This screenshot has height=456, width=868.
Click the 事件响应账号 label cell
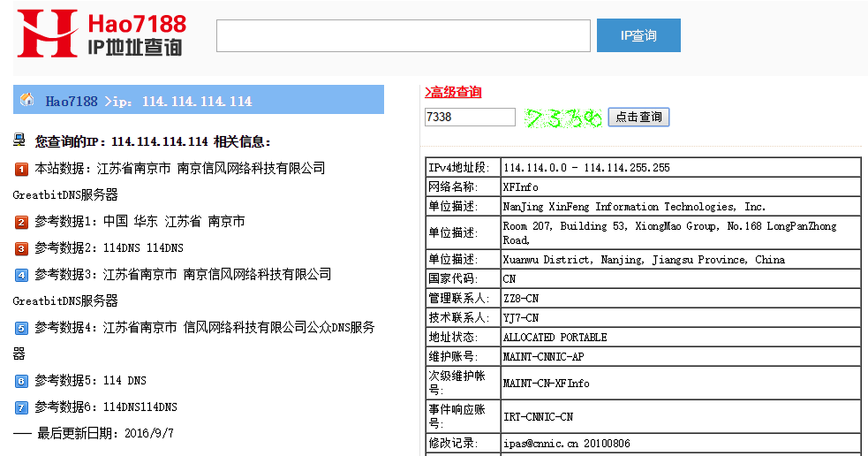[x=463, y=416]
